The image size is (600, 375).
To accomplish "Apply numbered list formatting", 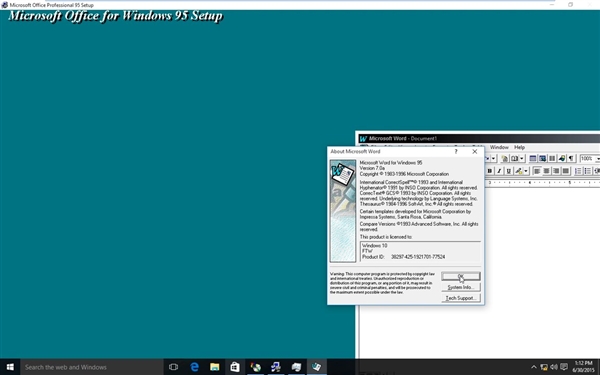I will coord(578,171).
